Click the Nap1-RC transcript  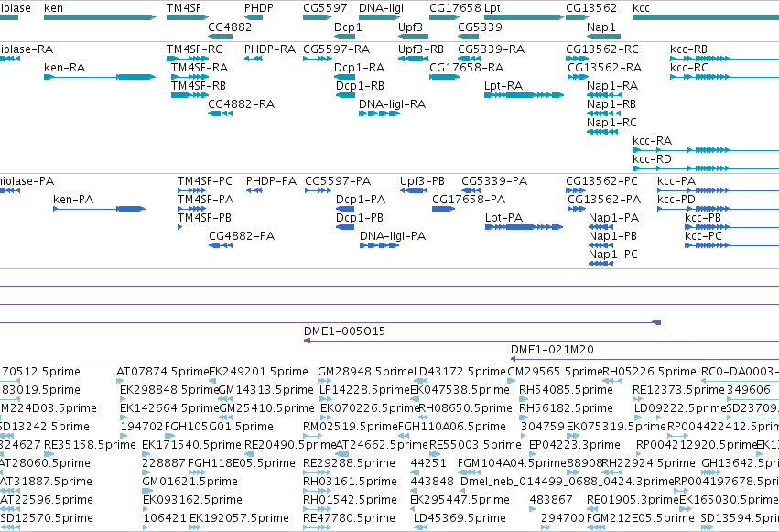point(600,132)
